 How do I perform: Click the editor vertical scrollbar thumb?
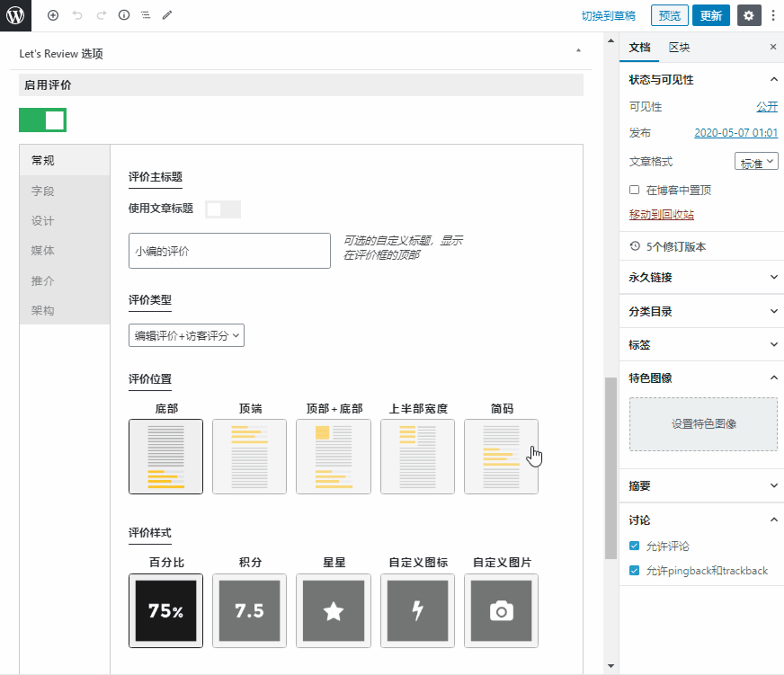pos(610,468)
